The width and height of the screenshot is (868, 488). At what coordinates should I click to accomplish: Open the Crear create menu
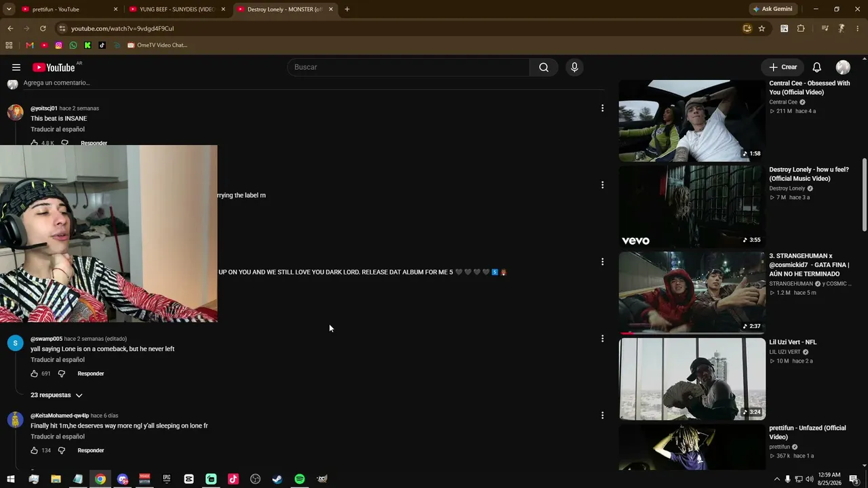783,67
